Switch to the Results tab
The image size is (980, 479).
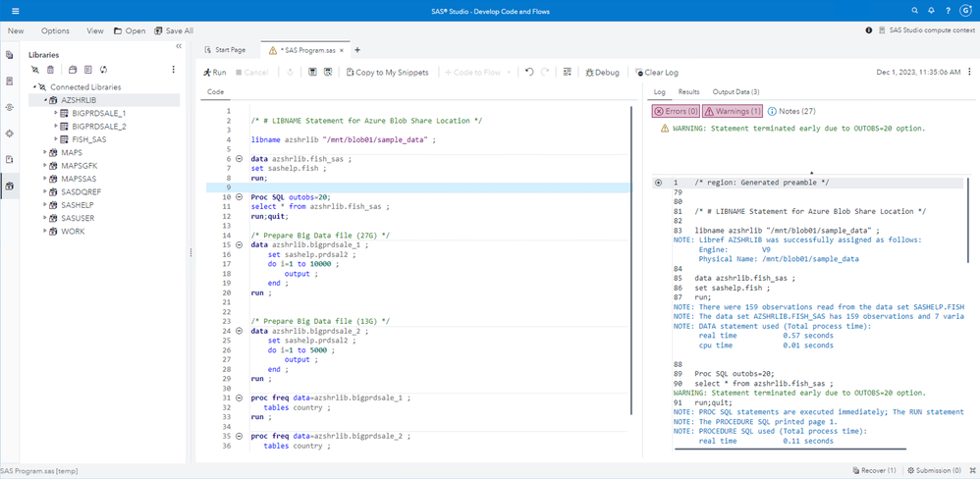click(x=688, y=91)
